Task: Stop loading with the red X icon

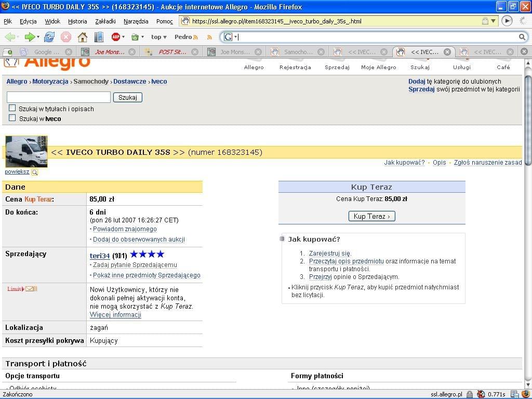Action: pyautogui.click(x=66, y=37)
